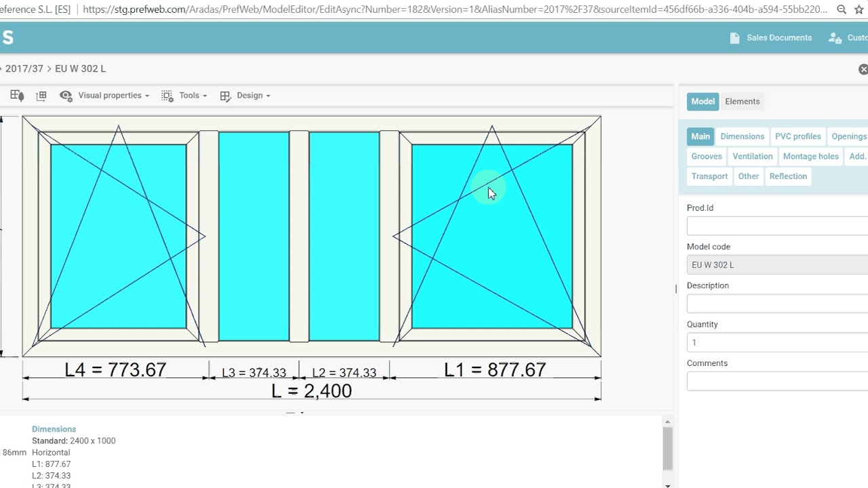
Task: Open Visual properties dropdown
Action: point(113,96)
